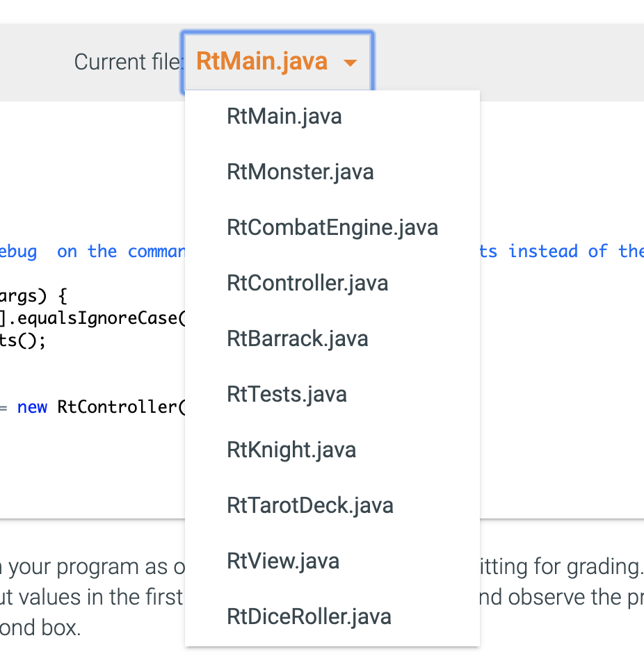Click the orange dropdown arrow beside RtMain.java

351,63
